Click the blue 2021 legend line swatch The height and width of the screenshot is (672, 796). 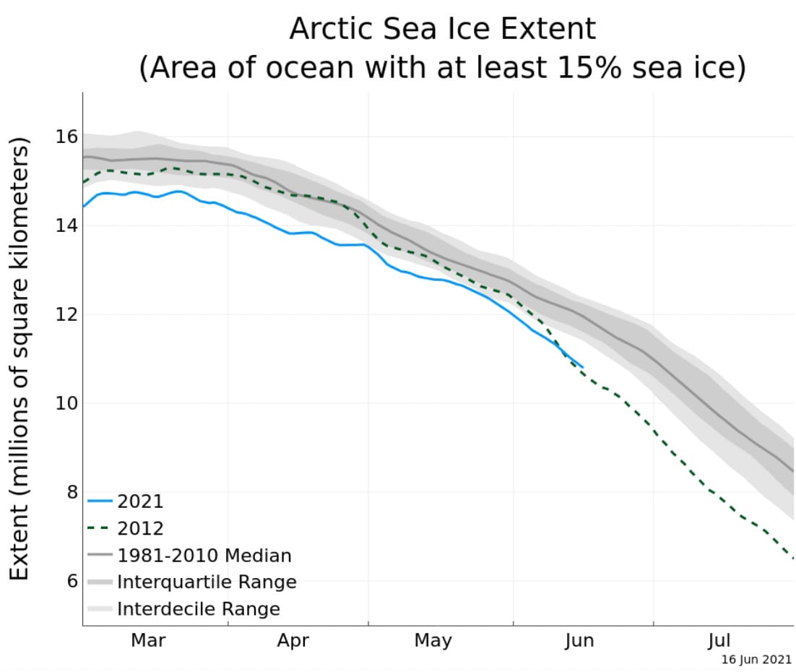[100, 501]
